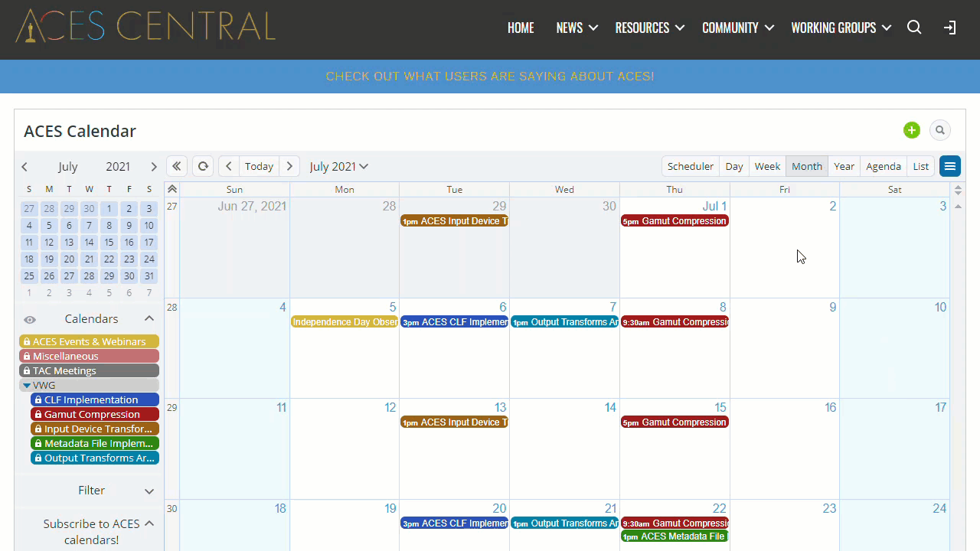This screenshot has width=980, height=551.
Task: Toggle the ACES Events & Webinars calendar
Action: (89, 341)
